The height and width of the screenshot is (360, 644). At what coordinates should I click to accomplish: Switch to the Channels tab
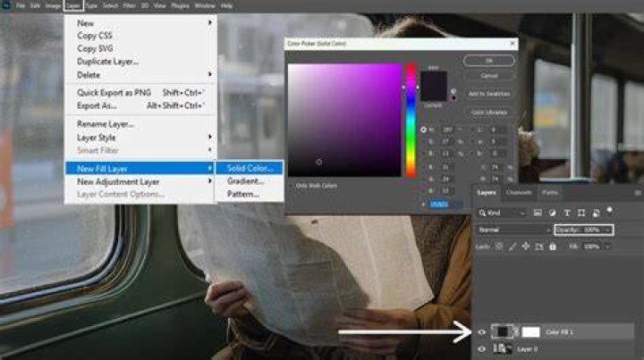(x=519, y=192)
